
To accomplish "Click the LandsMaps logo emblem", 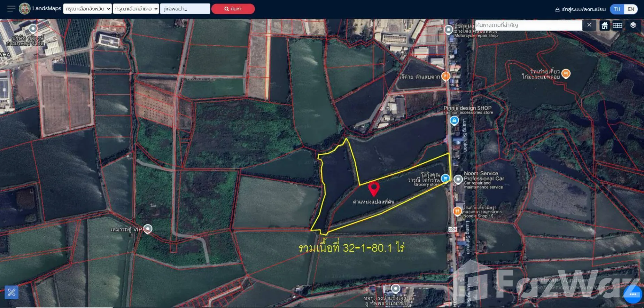I will tap(25, 9).
